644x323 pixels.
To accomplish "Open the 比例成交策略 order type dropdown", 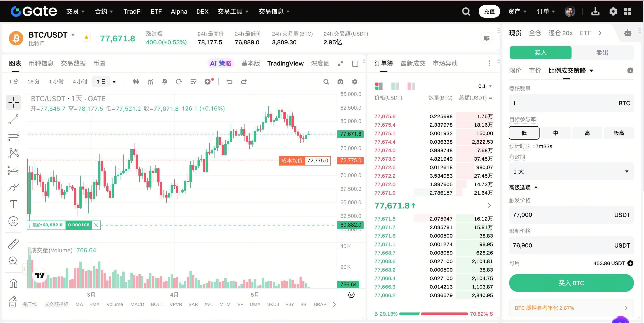I will [x=571, y=70].
